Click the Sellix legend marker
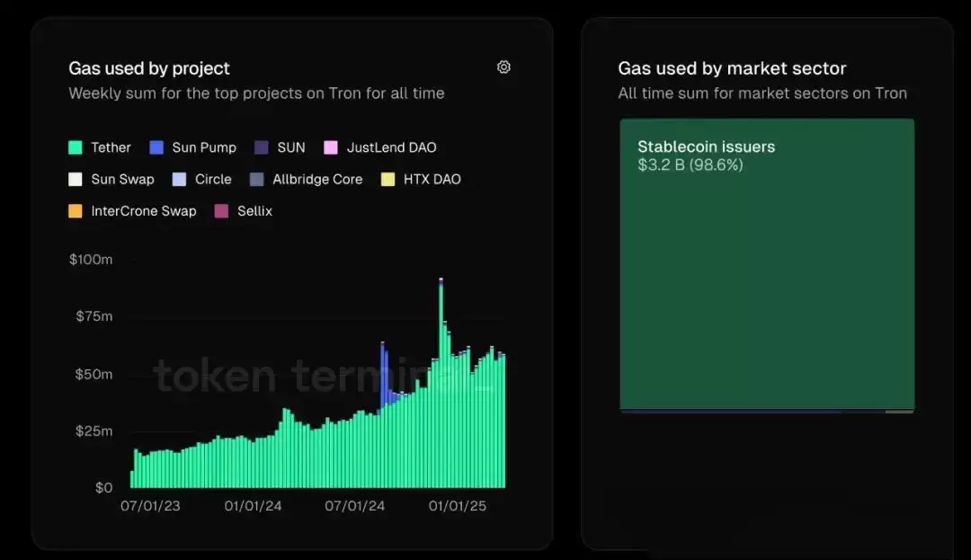971x560 pixels. [x=222, y=210]
